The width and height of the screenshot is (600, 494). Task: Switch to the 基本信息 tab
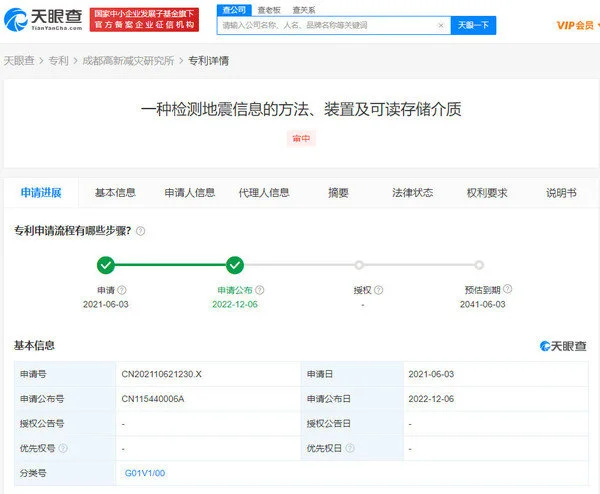(x=115, y=193)
